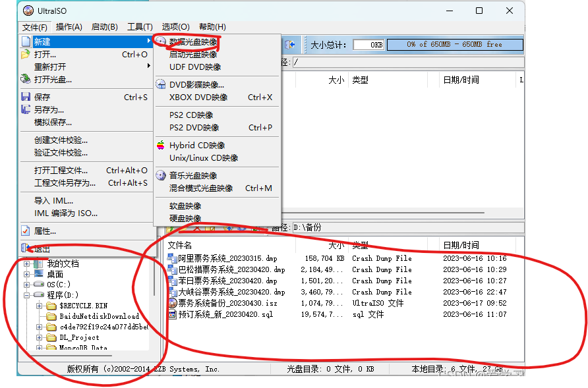This screenshot has height=388, width=588.
Task: Choose 验证文件校验... menu item
Action: [86, 153]
